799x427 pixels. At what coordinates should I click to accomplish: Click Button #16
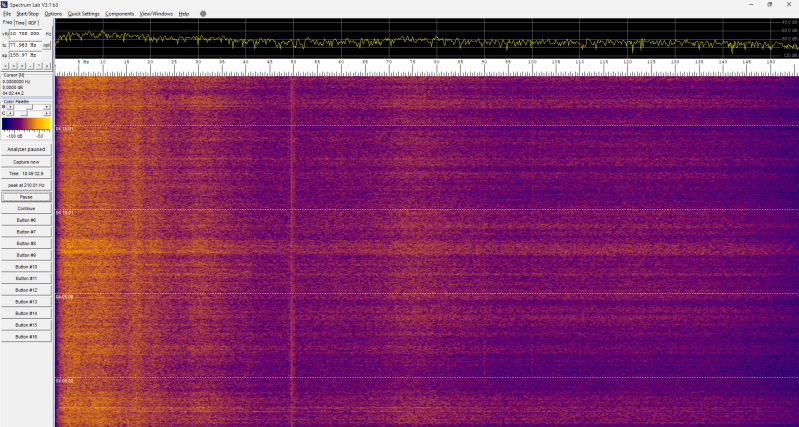click(26, 337)
